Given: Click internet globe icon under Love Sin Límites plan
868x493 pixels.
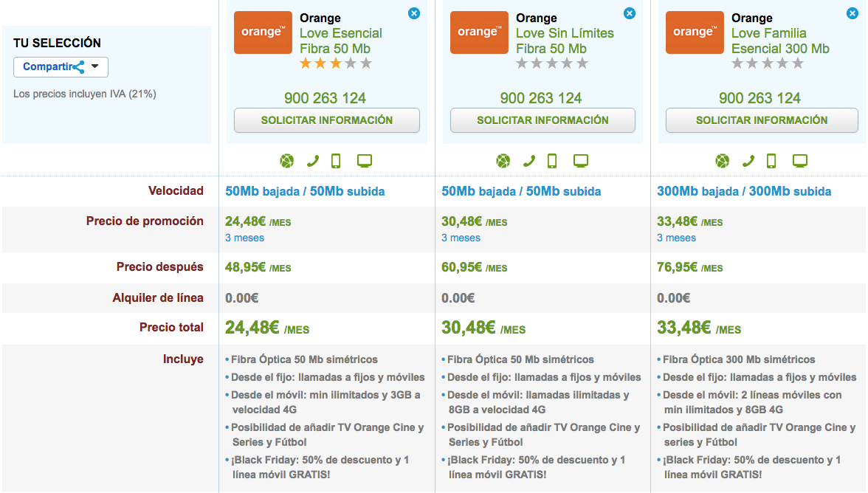Looking at the screenshot, I should point(503,161).
